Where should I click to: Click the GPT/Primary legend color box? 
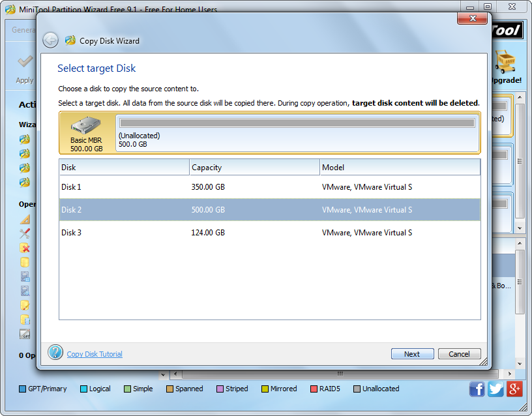pyautogui.click(x=22, y=389)
